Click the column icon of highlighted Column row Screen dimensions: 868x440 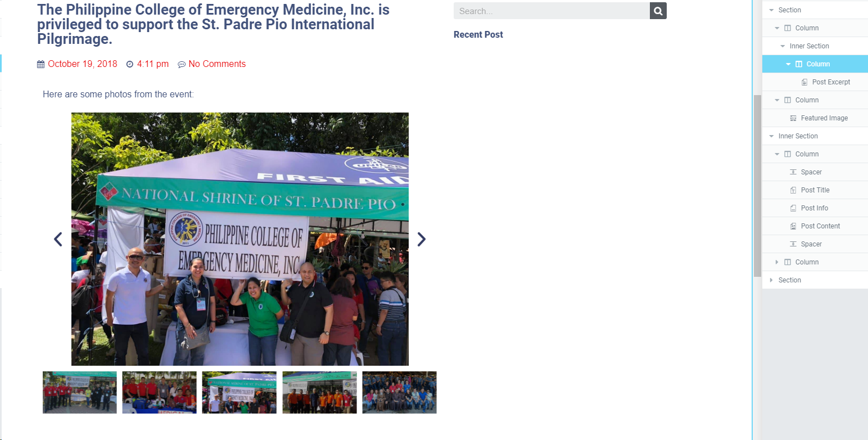click(x=799, y=64)
